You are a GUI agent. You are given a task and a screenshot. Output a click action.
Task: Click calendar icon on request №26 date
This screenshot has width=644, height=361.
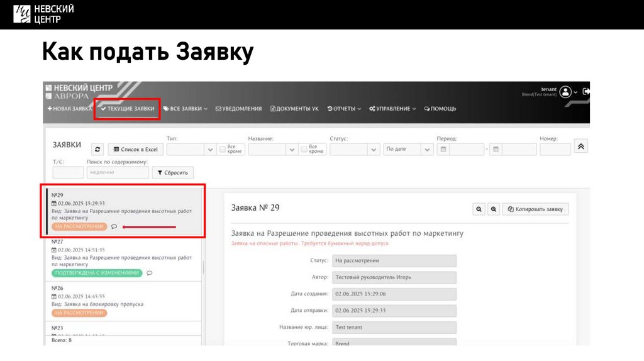54,296
